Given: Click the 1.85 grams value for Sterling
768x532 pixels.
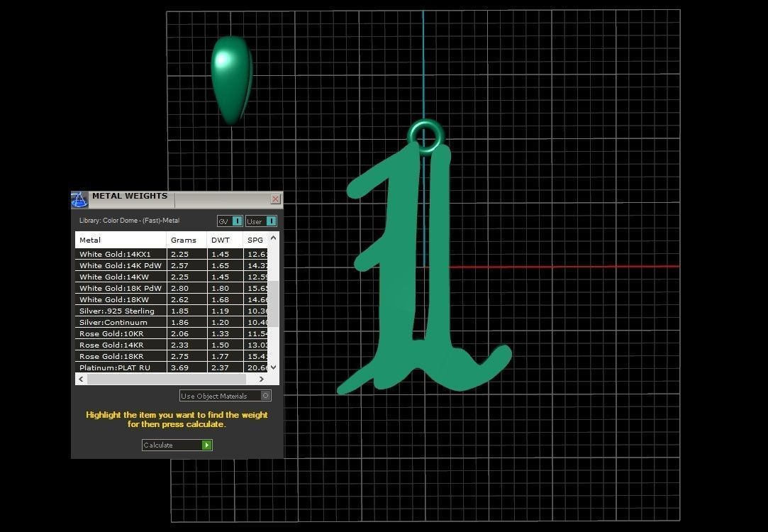Looking at the screenshot, I should pos(179,311).
